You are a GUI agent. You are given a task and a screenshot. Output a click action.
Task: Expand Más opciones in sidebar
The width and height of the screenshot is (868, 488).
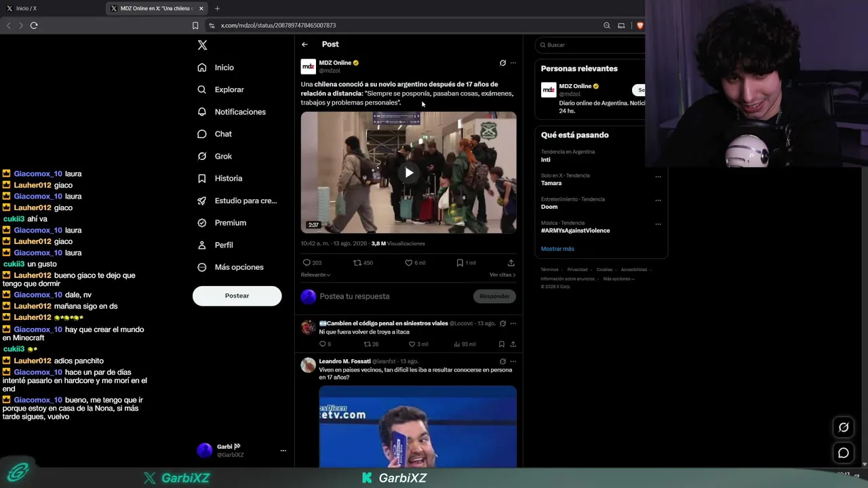pyautogui.click(x=230, y=267)
